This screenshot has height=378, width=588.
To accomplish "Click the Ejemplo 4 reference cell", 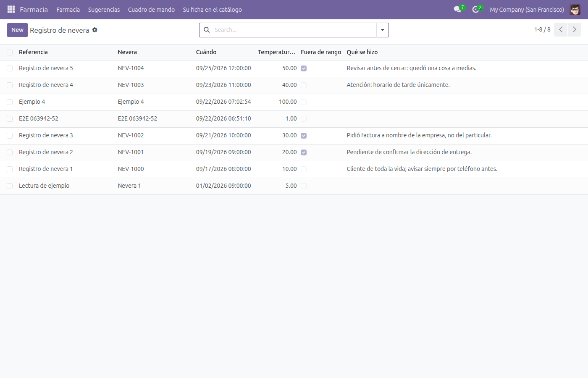I will pyautogui.click(x=32, y=102).
